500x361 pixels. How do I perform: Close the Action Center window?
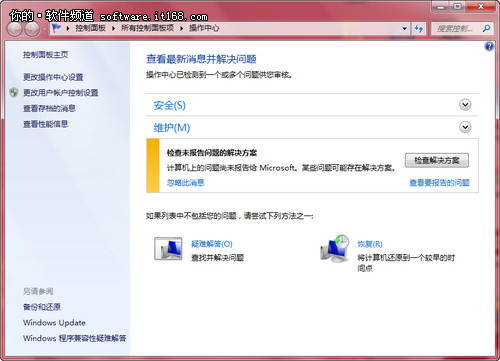coord(480,7)
